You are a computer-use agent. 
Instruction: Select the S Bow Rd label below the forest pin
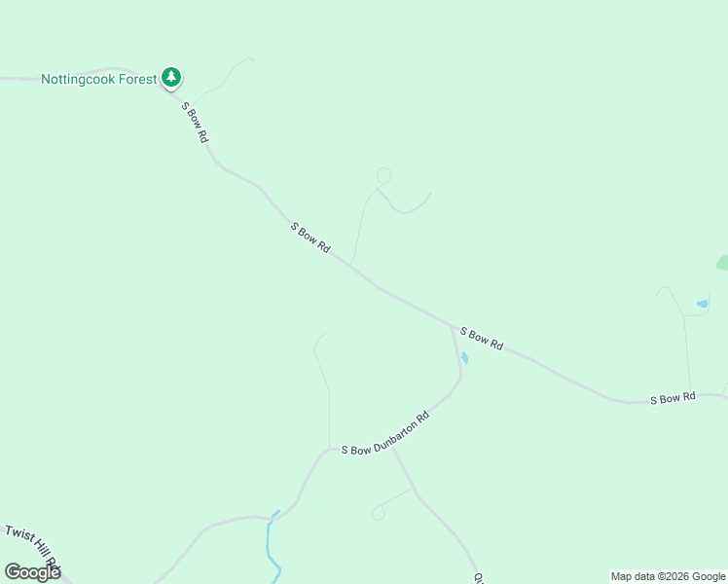click(x=195, y=123)
